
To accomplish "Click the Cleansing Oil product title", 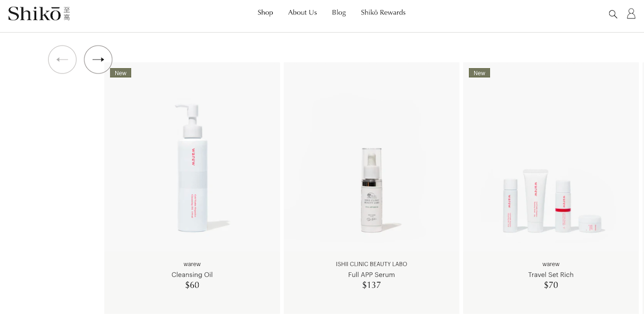I will pos(192,274).
